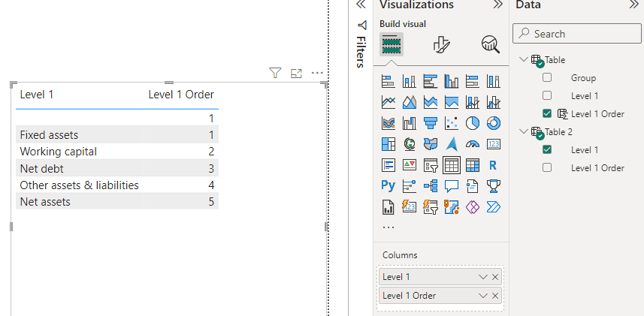Image resolution: width=644 pixels, height=316 pixels.
Task: Select the Funnel chart visual
Action: coord(430,122)
